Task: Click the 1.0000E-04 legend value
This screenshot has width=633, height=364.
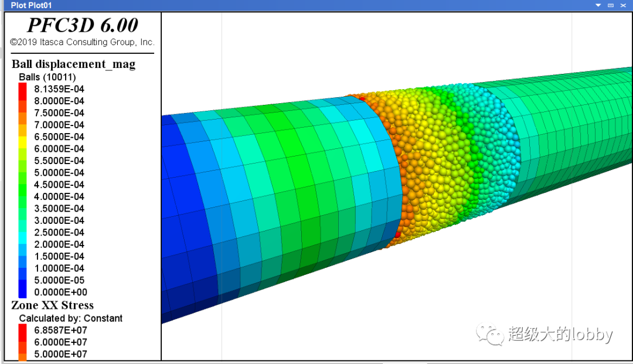Action: [59, 268]
